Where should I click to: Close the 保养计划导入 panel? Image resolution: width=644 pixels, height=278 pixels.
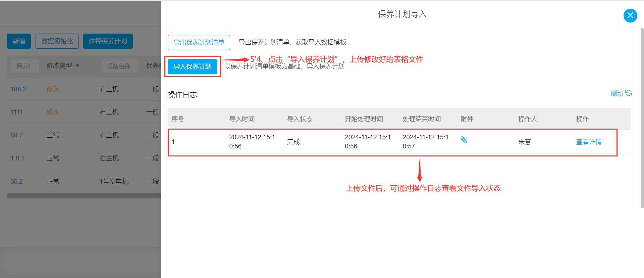pyautogui.click(x=630, y=15)
